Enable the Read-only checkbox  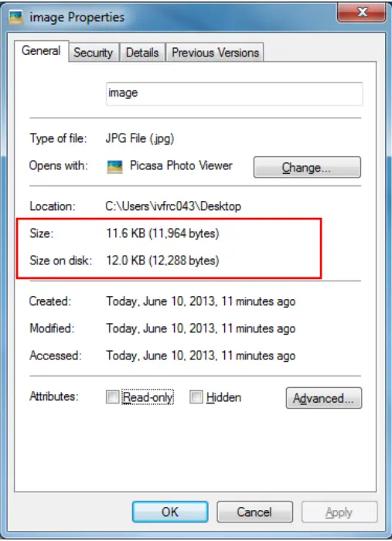tap(112, 396)
